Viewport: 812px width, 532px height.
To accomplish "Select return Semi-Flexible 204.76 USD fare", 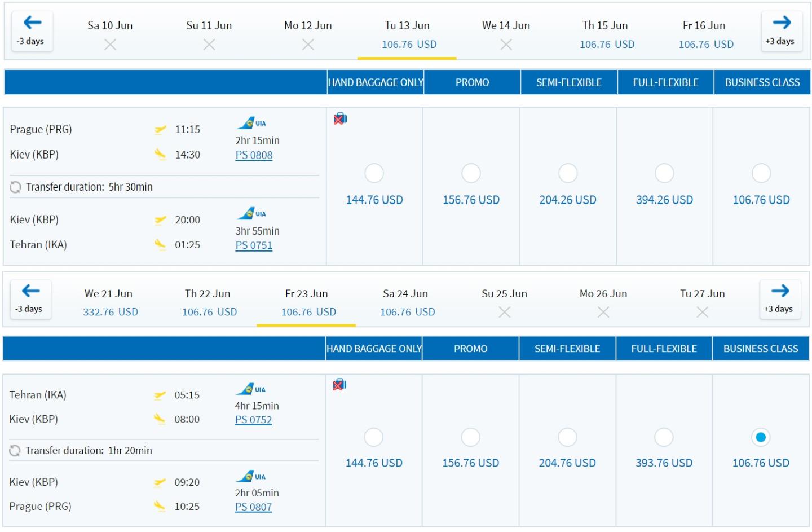I will pyautogui.click(x=567, y=437).
